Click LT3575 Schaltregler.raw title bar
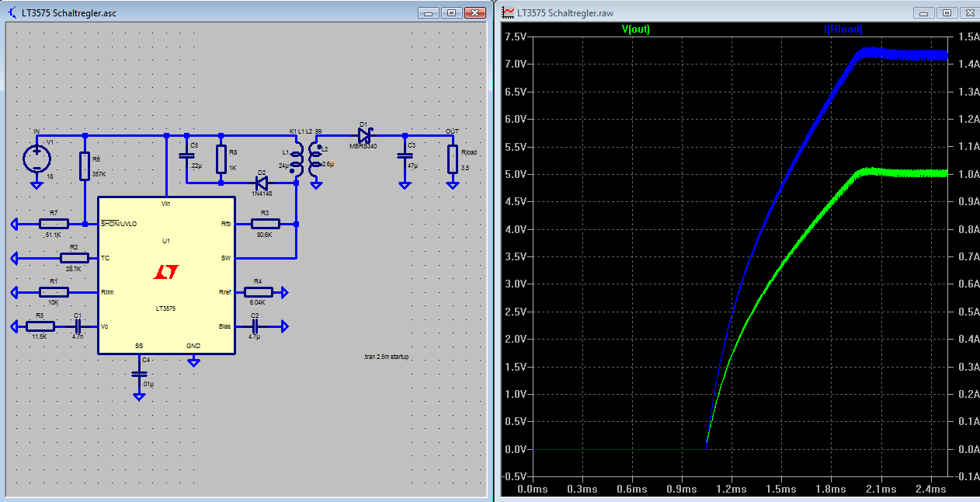980x502 pixels. click(x=738, y=12)
